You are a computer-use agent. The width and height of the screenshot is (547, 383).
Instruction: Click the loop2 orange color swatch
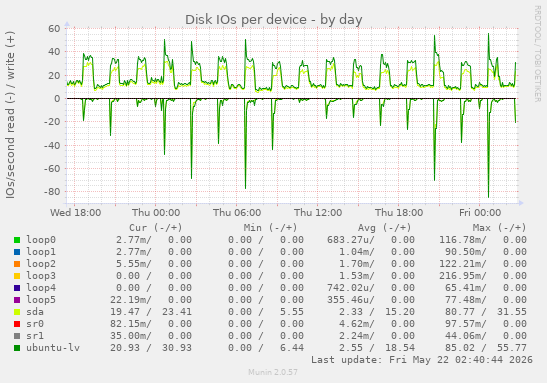pos(17,264)
